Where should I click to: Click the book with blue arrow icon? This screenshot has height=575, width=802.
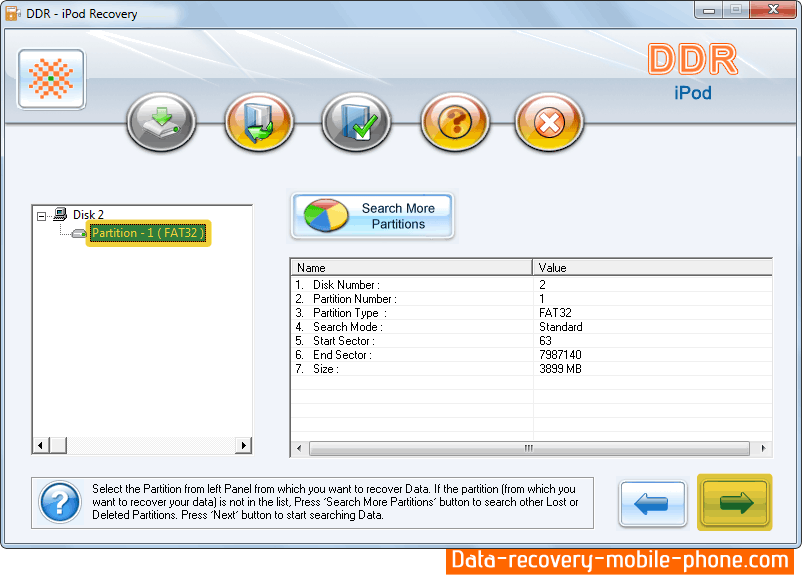coord(259,123)
